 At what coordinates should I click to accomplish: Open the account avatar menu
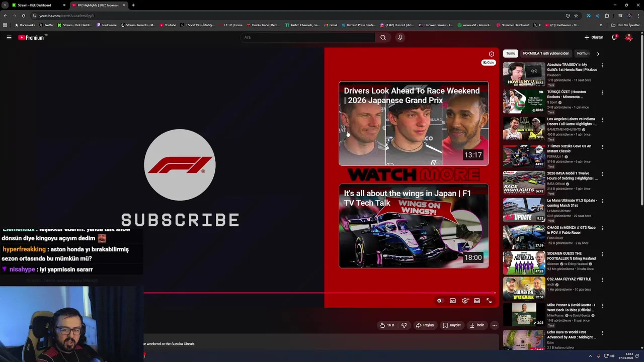pos(628,37)
